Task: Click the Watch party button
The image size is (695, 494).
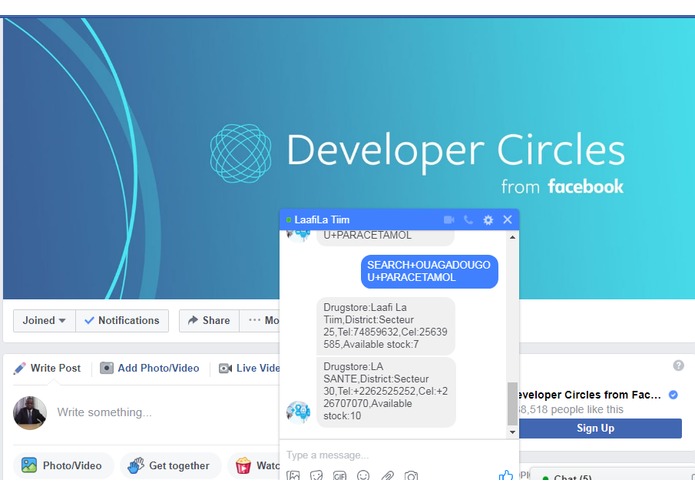Action: coord(254,466)
